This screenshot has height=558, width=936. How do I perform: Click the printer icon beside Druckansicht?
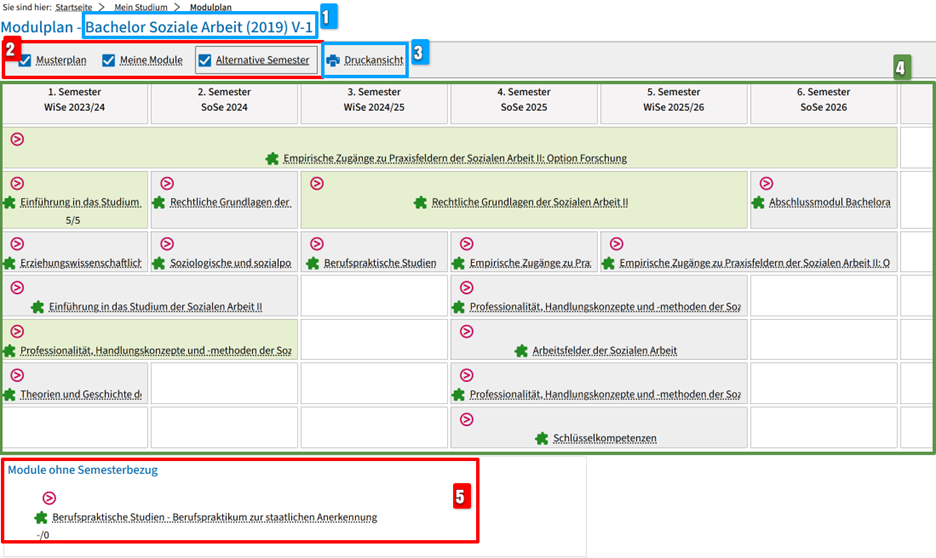(333, 61)
